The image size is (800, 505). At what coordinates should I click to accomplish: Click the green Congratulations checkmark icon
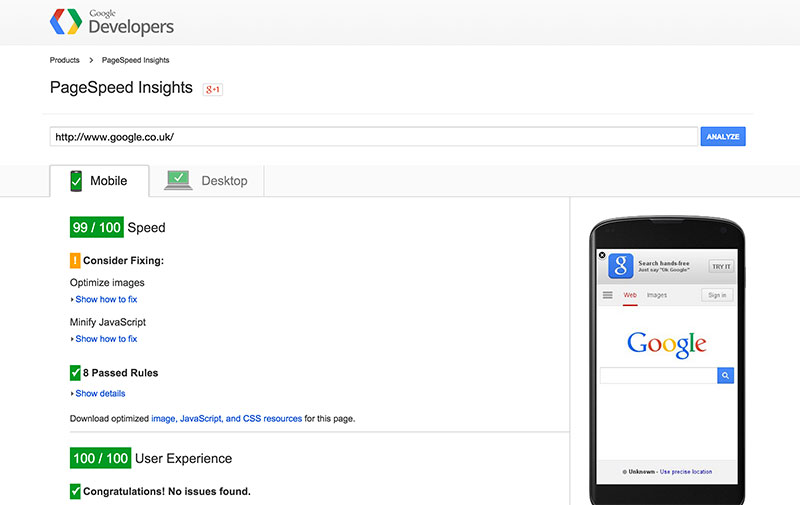75,491
